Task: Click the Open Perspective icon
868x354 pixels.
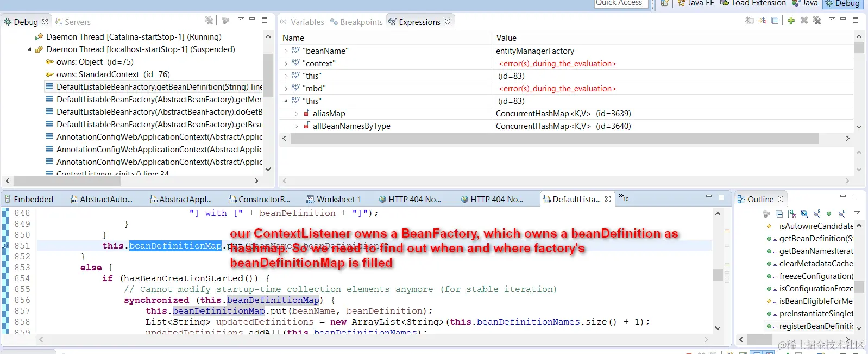Action: pos(664,3)
